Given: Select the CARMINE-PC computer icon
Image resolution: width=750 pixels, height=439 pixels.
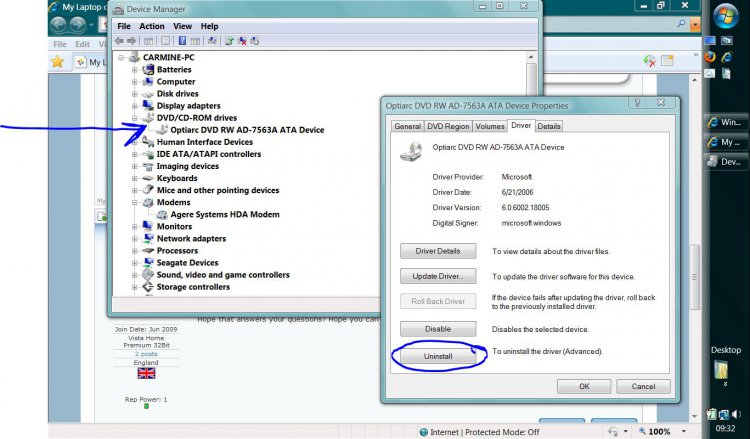Looking at the screenshot, I should click(134, 57).
